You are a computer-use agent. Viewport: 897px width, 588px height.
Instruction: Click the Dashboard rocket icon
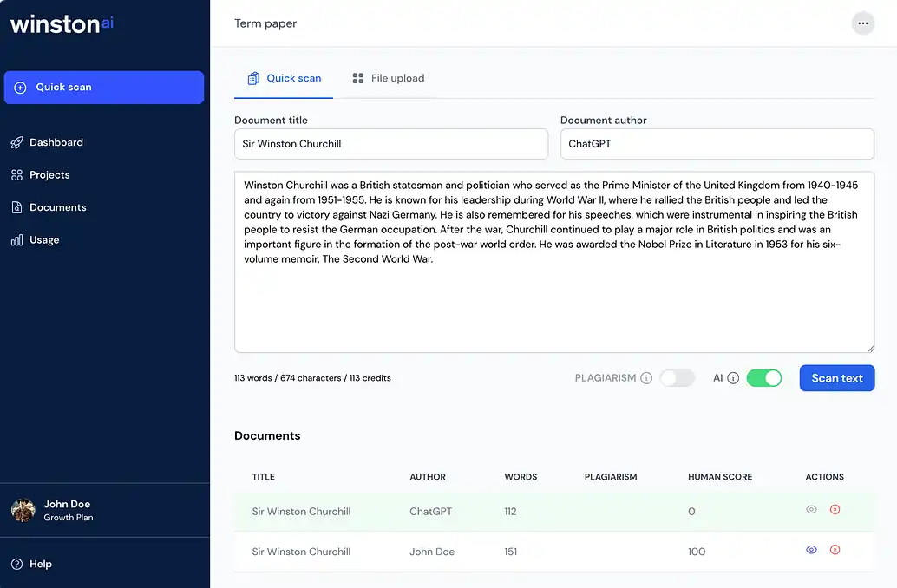[x=17, y=142]
